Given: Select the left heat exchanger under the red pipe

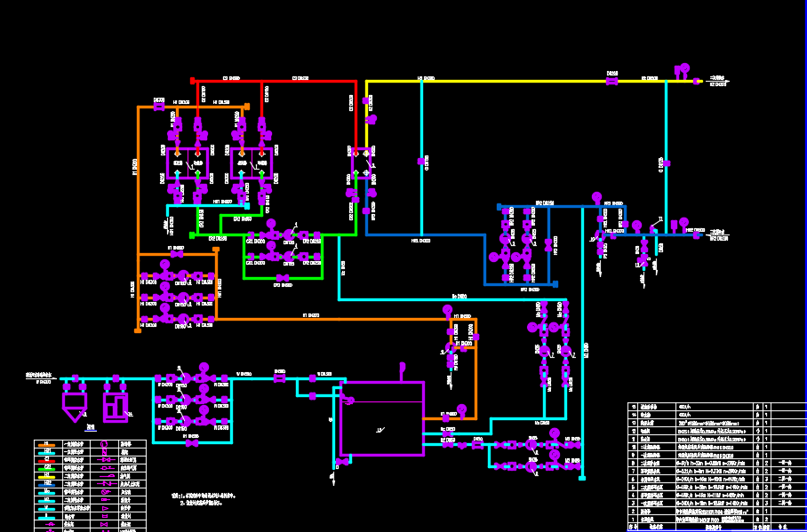Looking at the screenshot, I should point(188,163).
